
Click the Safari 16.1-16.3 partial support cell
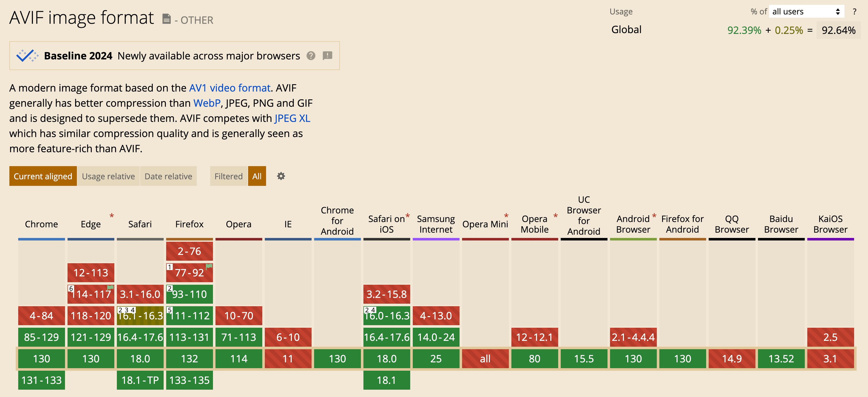[140, 316]
